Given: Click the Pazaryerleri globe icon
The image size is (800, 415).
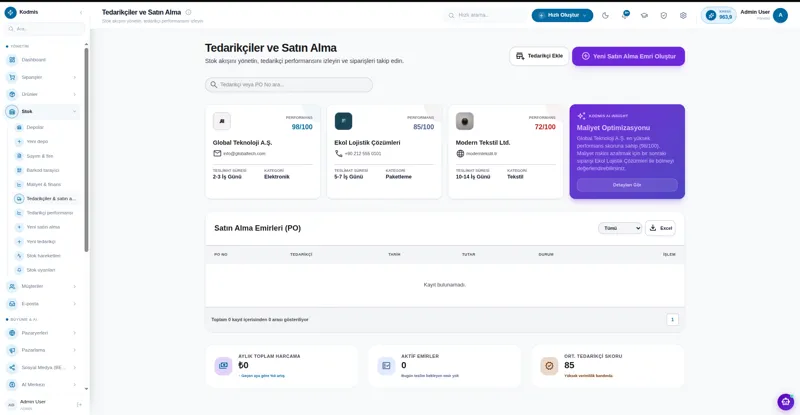Looking at the screenshot, I should (x=12, y=333).
